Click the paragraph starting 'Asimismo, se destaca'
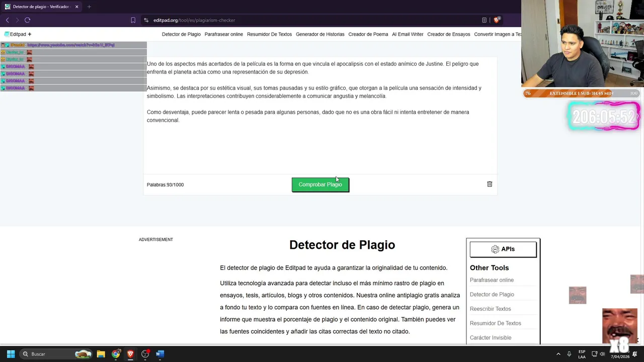 click(314, 92)
